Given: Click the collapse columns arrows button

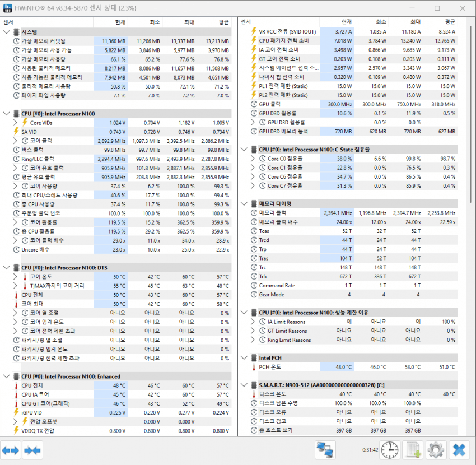Looking at the screenshot, I should 32,449.
